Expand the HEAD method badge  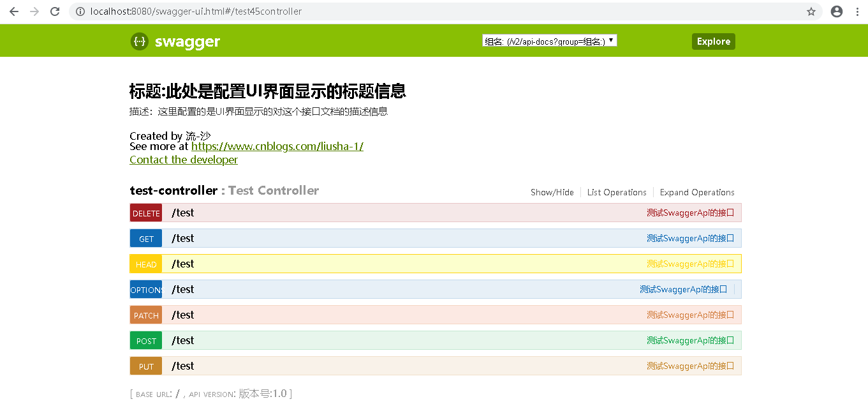point(146,264)
